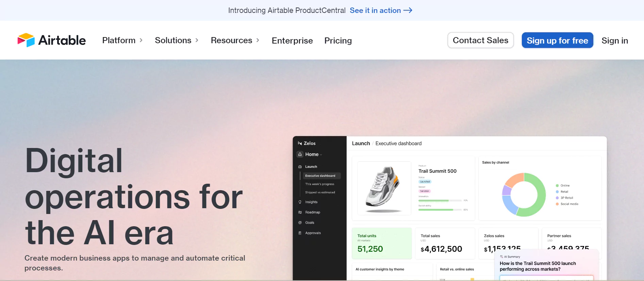Select the Insights sidebar item
This screenshot has height=281, width=644.
click(311, 202)
